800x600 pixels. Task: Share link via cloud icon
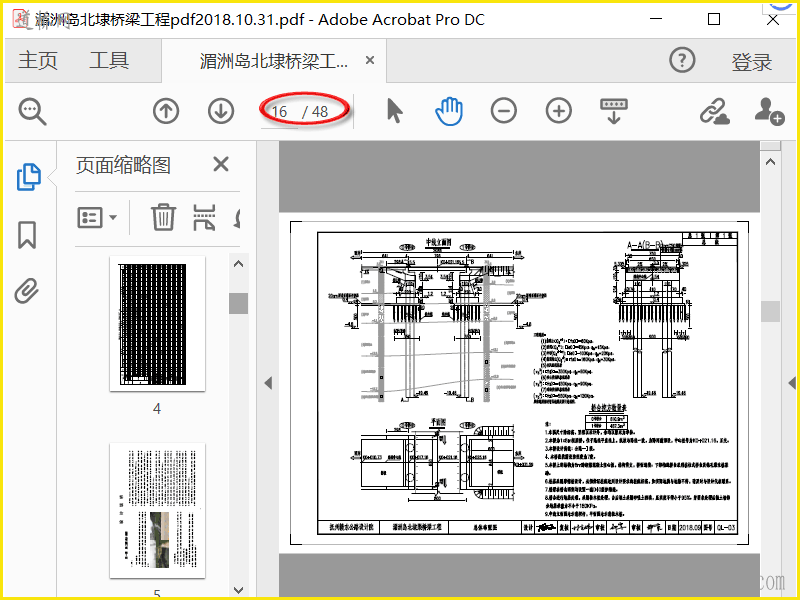(x=714, y=111)
